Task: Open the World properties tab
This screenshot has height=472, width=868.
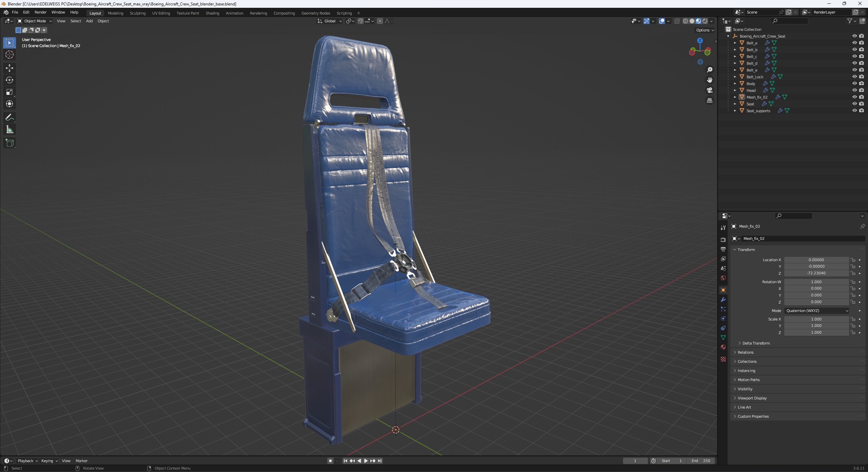Action: point(723,278)
